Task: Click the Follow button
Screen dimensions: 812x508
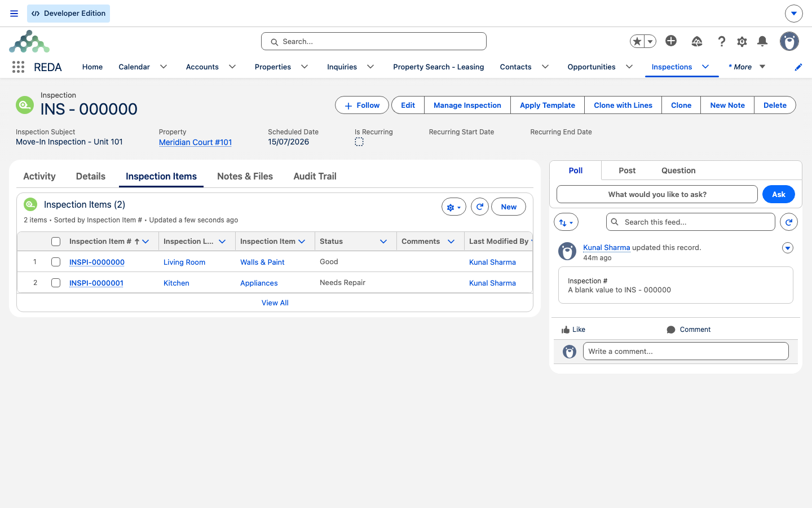Action: pos(362,105)
